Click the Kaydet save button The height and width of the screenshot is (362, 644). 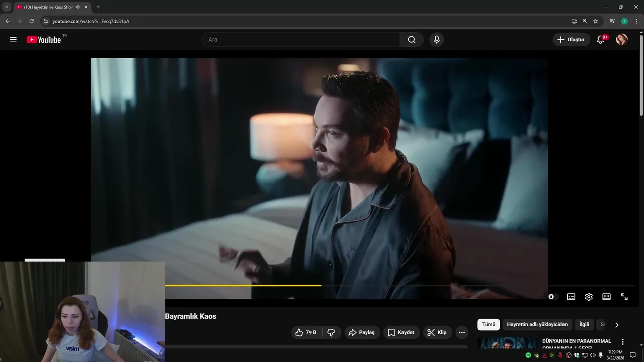[x=401, y=332]
